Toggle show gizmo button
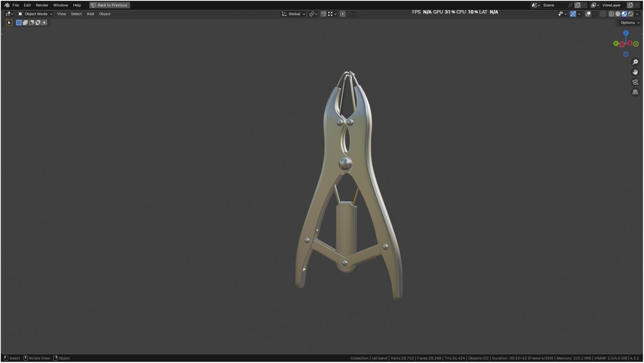The image size is (644, 363). coord(573,14)
